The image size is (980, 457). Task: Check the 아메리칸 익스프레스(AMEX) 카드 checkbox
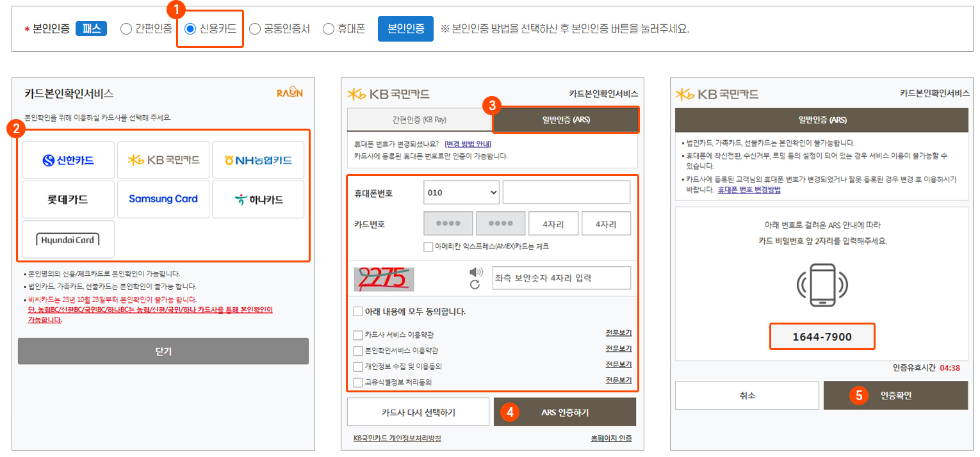tap(429, 246)
